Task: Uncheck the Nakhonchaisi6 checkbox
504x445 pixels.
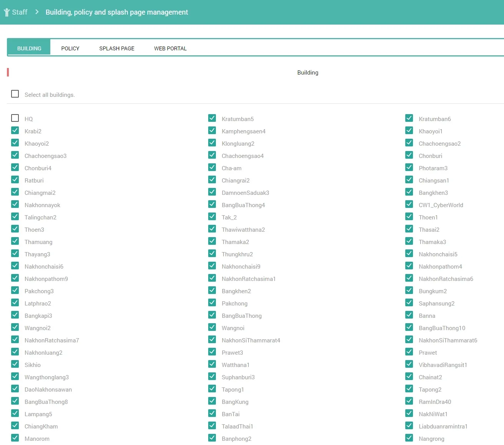Action: click(15, 266)
